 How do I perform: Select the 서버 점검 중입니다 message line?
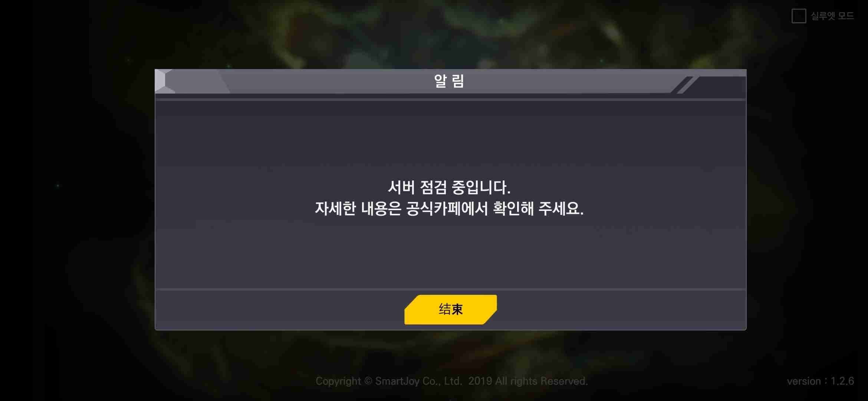(449, 188)
